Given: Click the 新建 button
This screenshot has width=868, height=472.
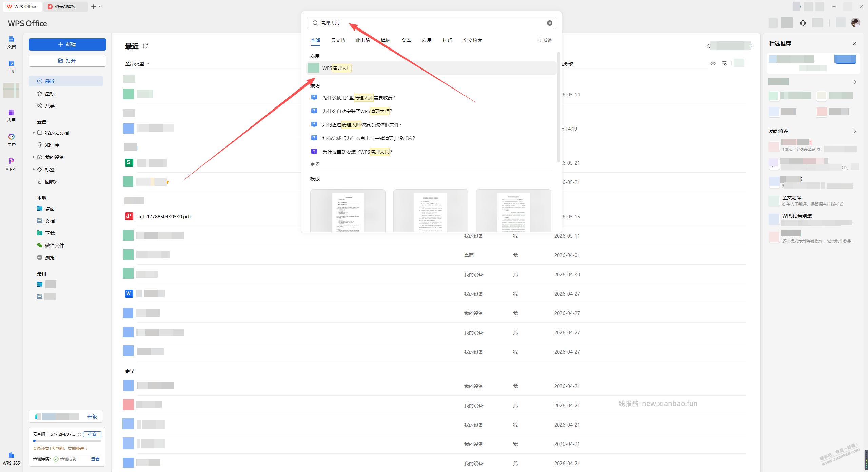Looking at the screenshot, I should tap(67, 44).
